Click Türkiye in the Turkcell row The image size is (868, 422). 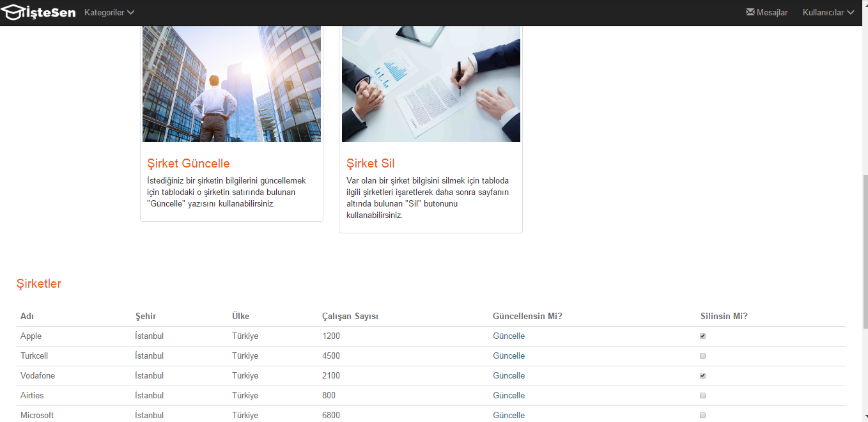coord(245,356)
